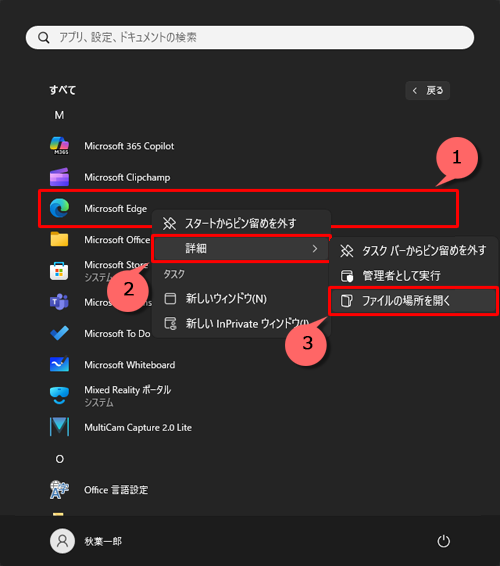Select 新しい InPrivate ウィンドウ task entry
Viewport: 500px width, 566px height.
click(x=241, y=323)
